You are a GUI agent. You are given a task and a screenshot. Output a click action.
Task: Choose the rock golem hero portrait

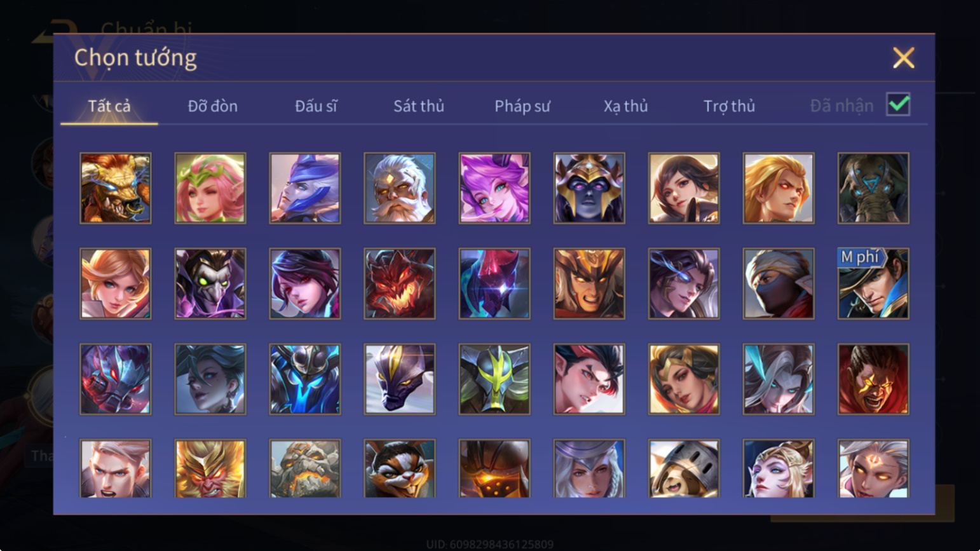pos(305,468)
